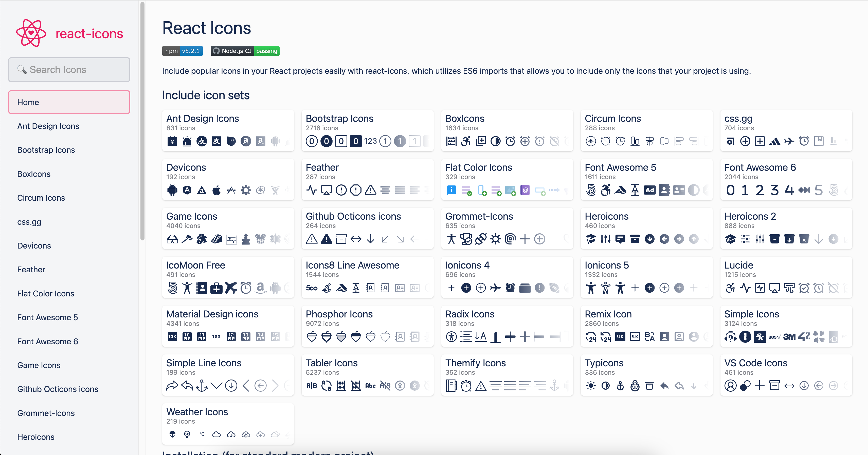The height and width of the screenshot is (455, 868).
Task: Click the npm v5.2.1 badge
Action: 182,51
